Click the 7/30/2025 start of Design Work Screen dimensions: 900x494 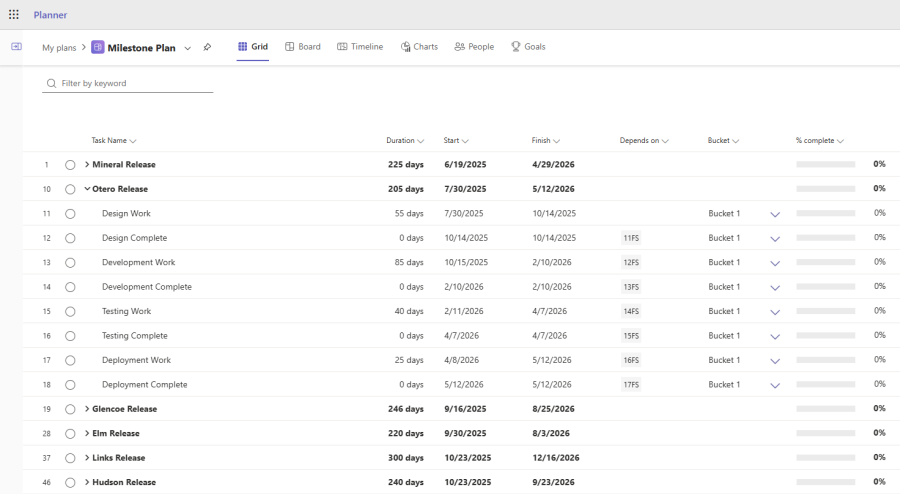tap(464, 213)
